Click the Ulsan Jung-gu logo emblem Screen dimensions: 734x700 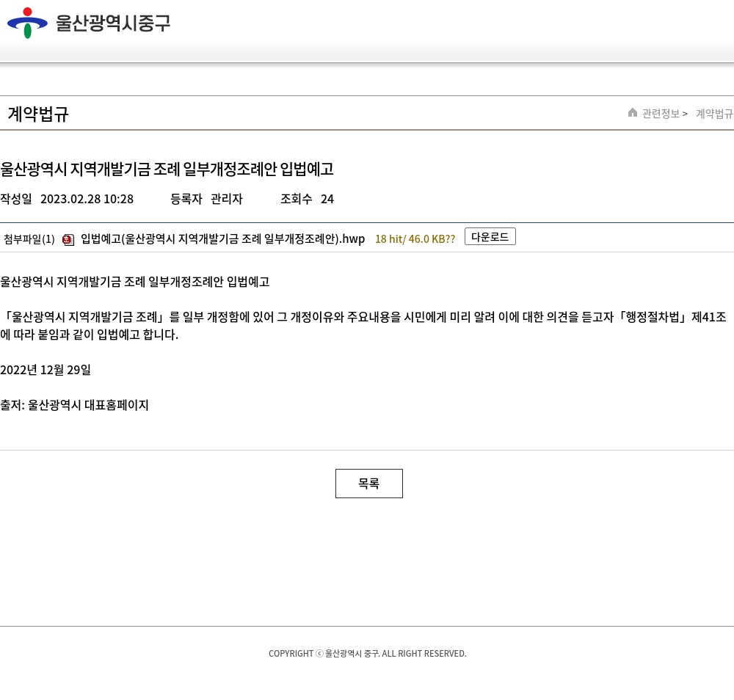[x=27, y=23]
